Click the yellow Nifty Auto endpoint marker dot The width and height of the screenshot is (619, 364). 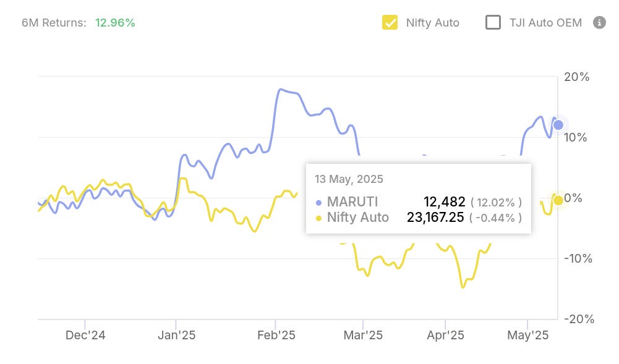coord(558,200)
